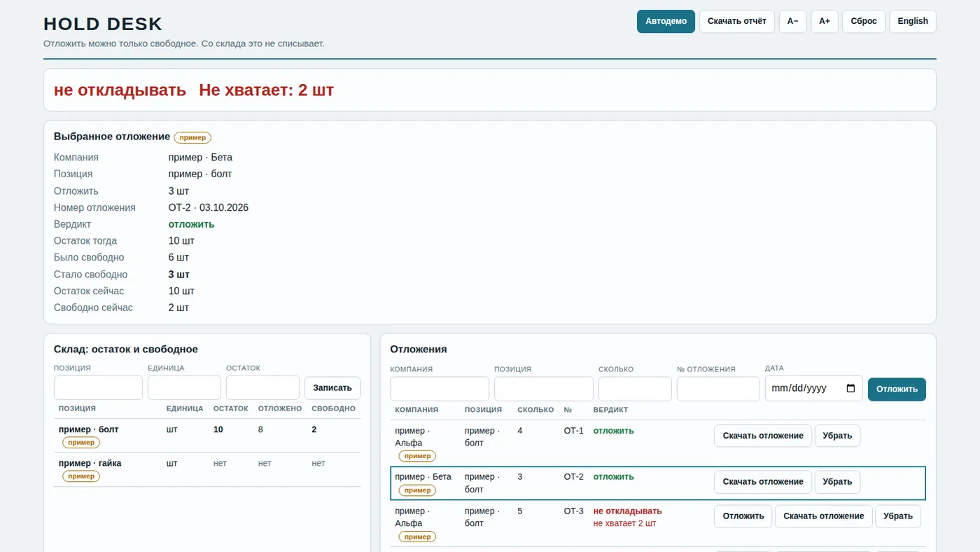Image resolution: width=980 pixels, height=552 pixels.
Task: Focus the stock Позиция input field
Action: (98, 388)
